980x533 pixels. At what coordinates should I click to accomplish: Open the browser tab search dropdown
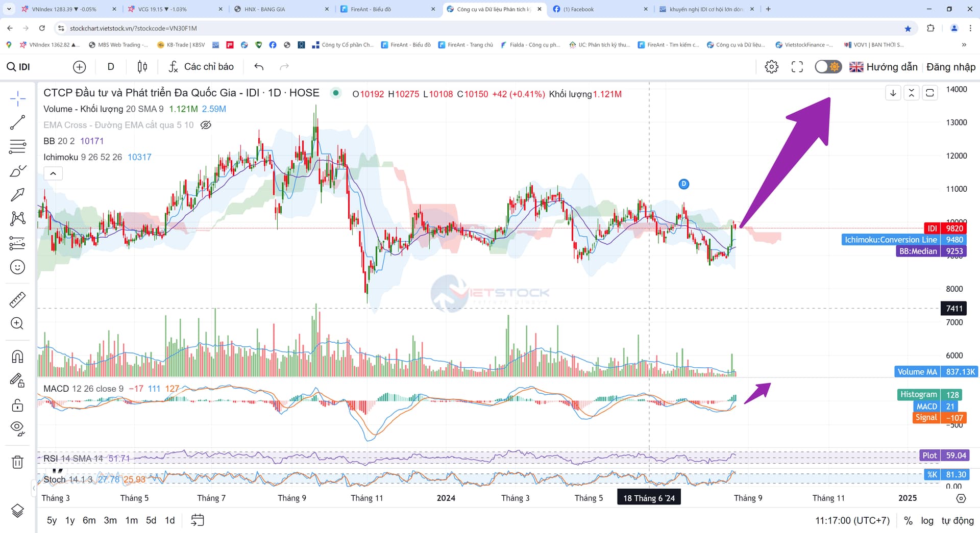click(9, 9)
